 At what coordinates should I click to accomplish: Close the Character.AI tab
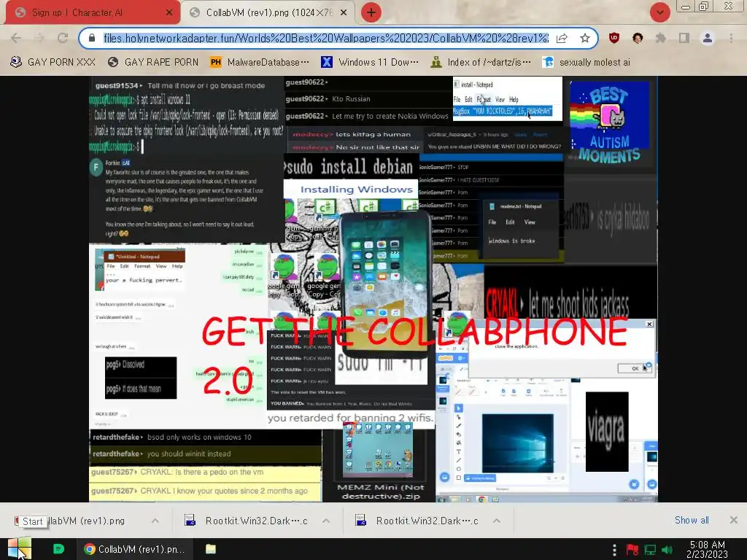coord(169,13)
